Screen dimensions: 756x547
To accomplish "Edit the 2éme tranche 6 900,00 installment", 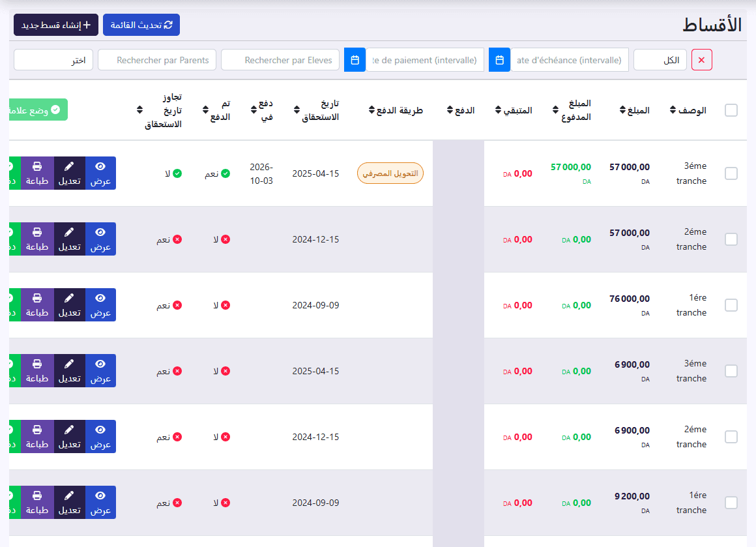I will (70, 437).
